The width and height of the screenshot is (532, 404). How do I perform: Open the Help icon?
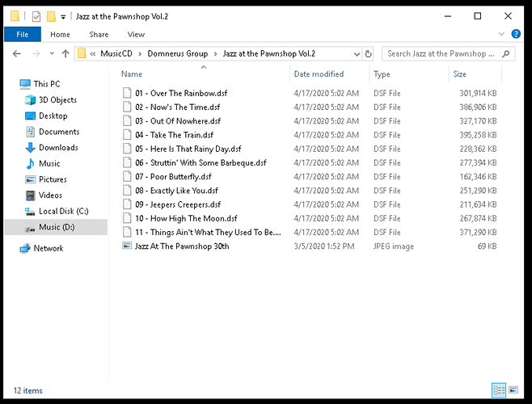(x=516, y=34)
